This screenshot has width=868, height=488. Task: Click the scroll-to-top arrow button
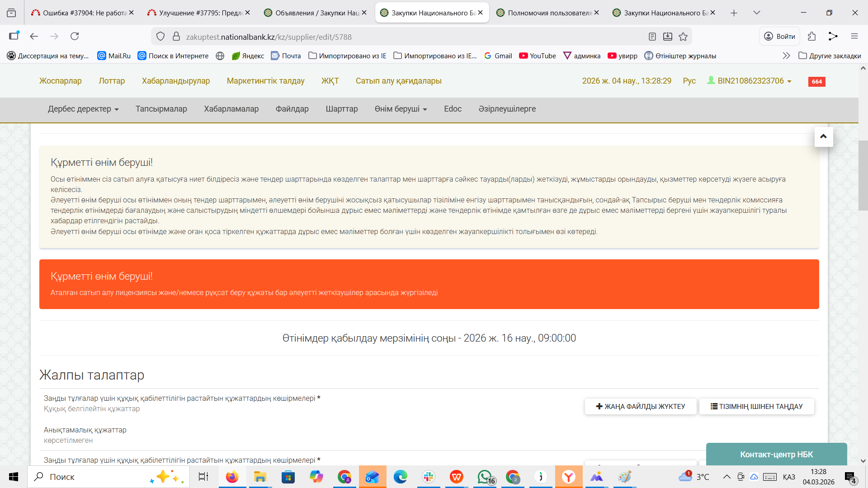pos(823,136)
